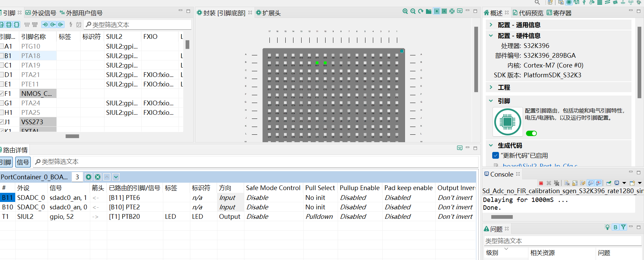This screenshot has width=644, height=260.
Task: Collapse the 配置 - 硬件信息 section
Action: coord(491,35)
